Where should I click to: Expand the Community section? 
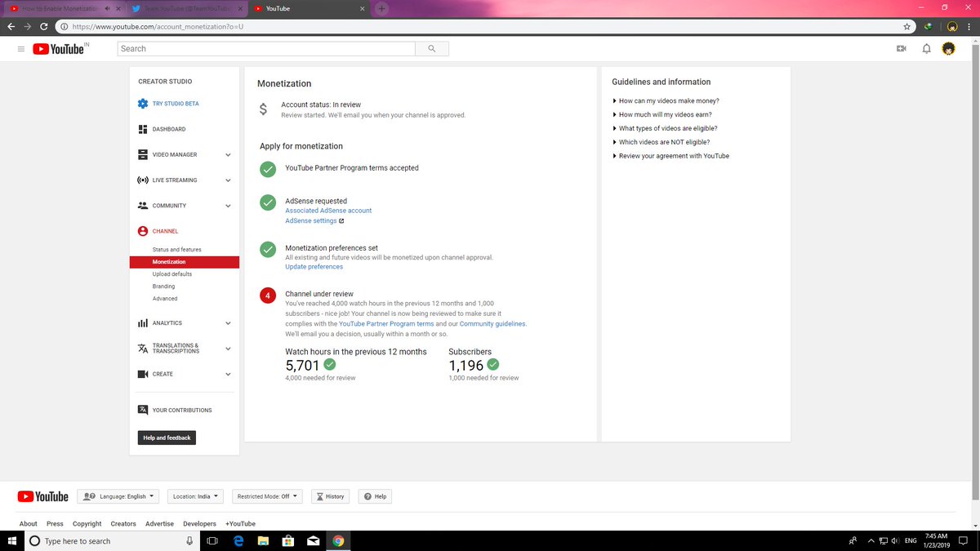(228, 206)
